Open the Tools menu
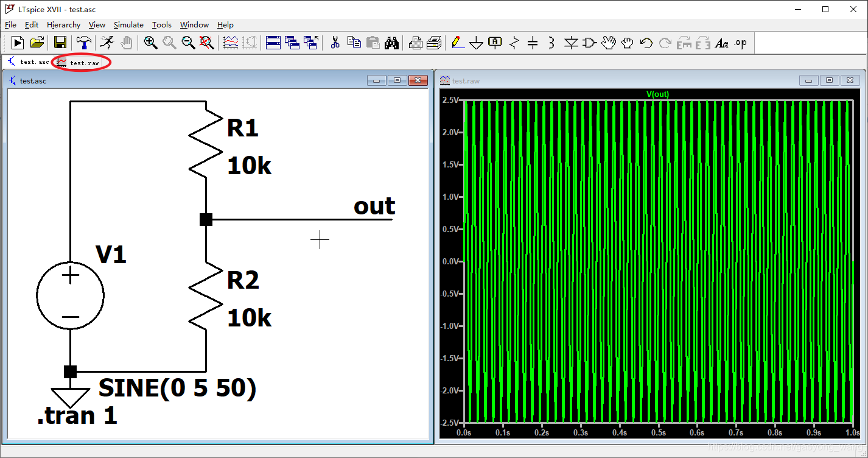 (x=162, y=25)
